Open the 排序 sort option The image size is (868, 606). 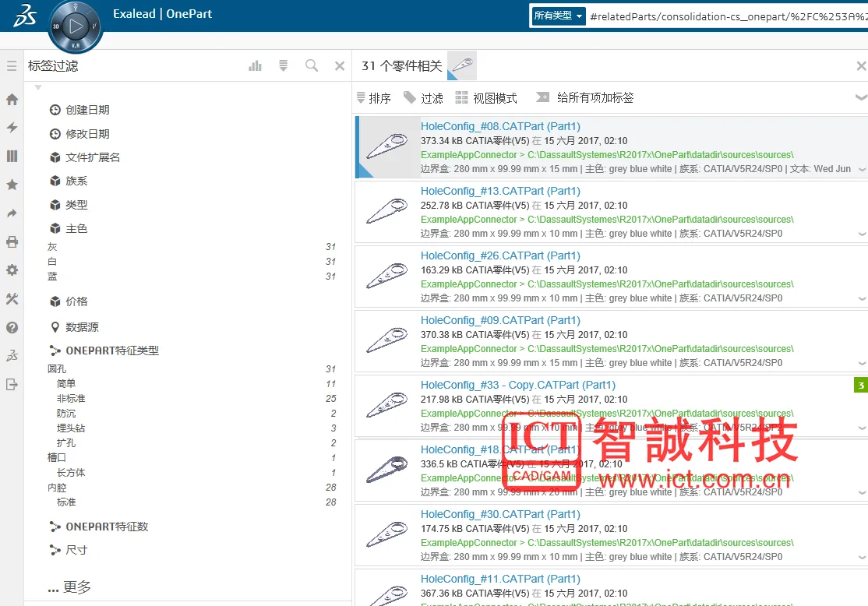[374, 98]
